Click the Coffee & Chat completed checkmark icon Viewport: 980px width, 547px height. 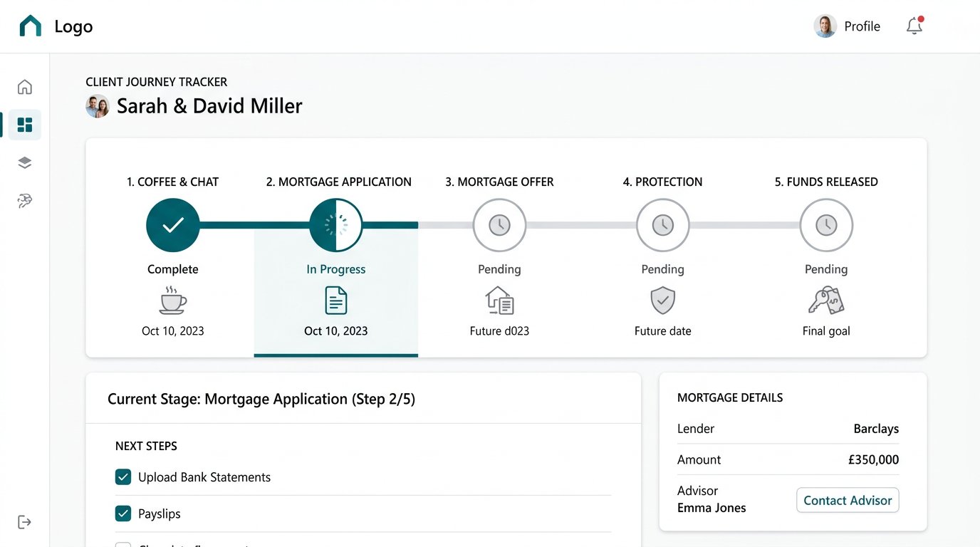click(x=172, y=224)
